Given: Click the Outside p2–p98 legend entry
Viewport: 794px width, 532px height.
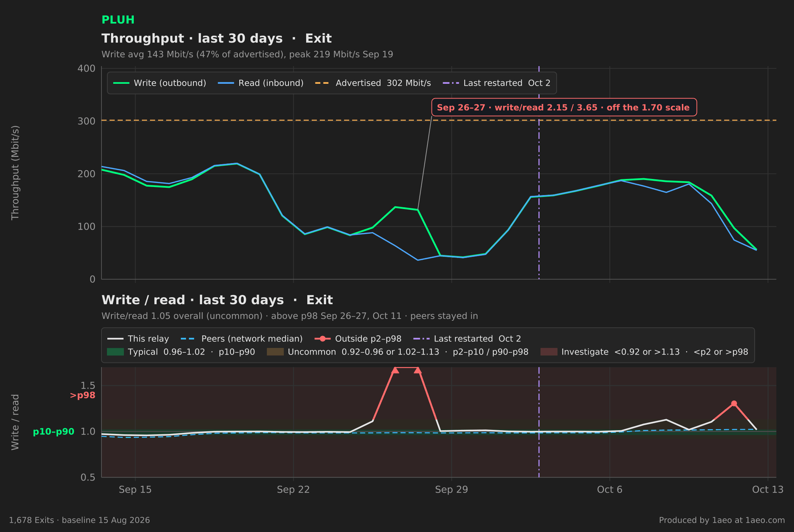Looking at the screenshot, I should click(358, 339).
